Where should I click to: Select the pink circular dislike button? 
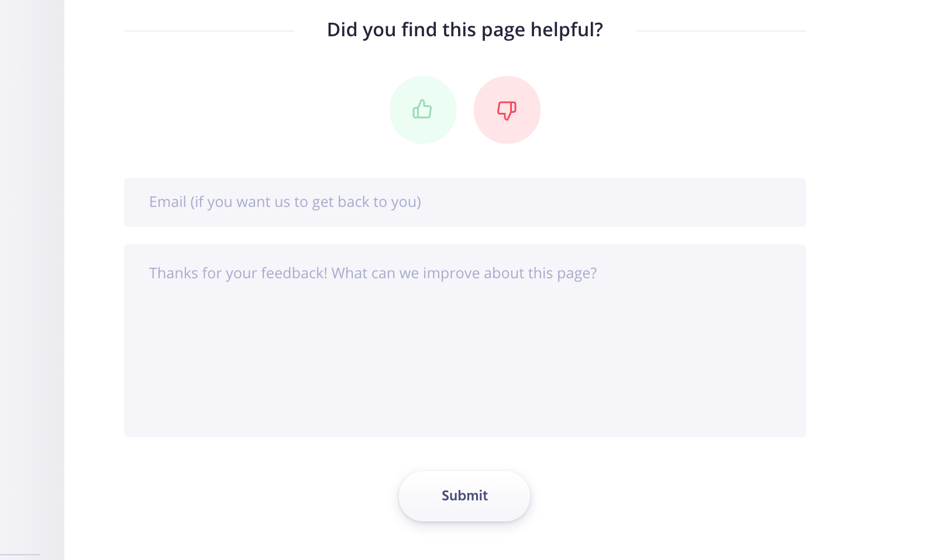click(x=507, y=110)
